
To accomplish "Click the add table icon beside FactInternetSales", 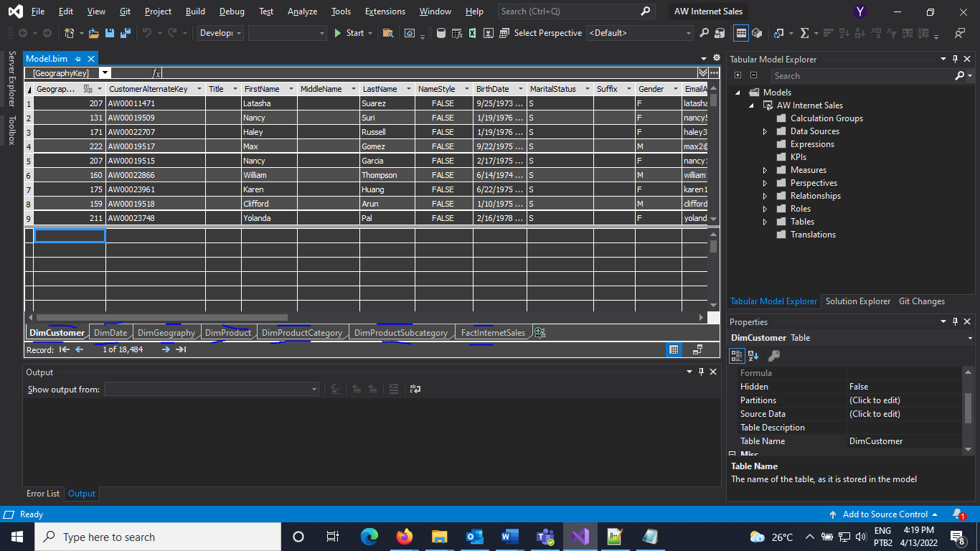I will (540, 332).
